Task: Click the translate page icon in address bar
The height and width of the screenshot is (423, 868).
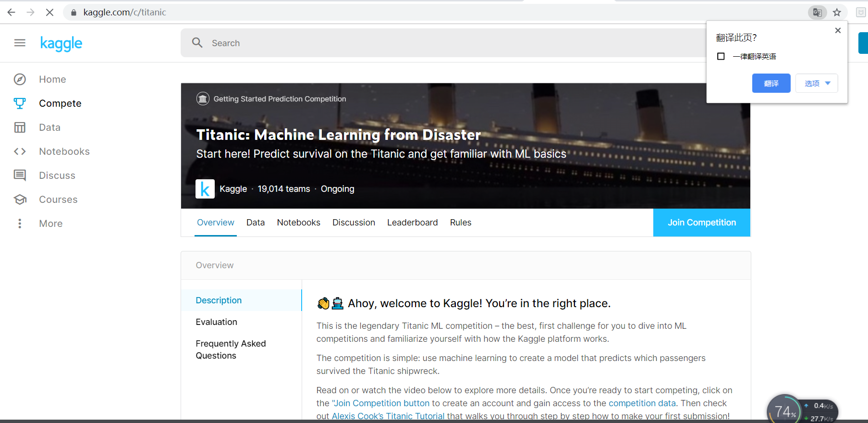Action: coord(817,12)
